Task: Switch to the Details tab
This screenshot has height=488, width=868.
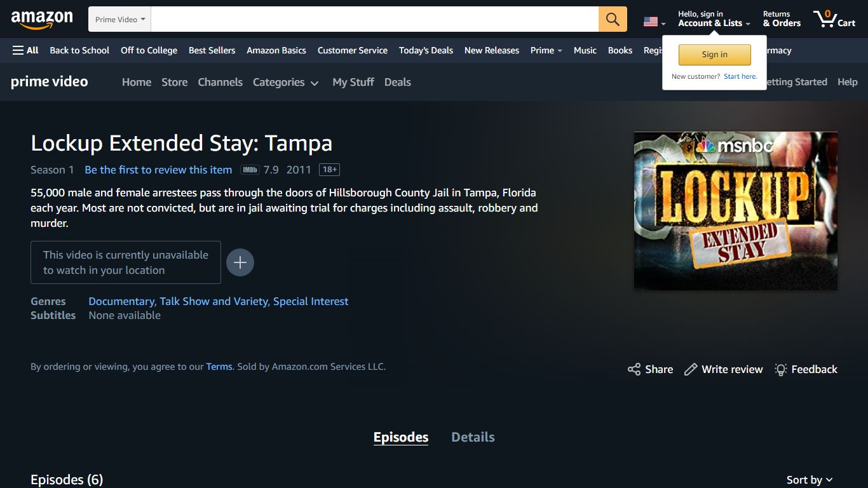Action: pos(473,437)
